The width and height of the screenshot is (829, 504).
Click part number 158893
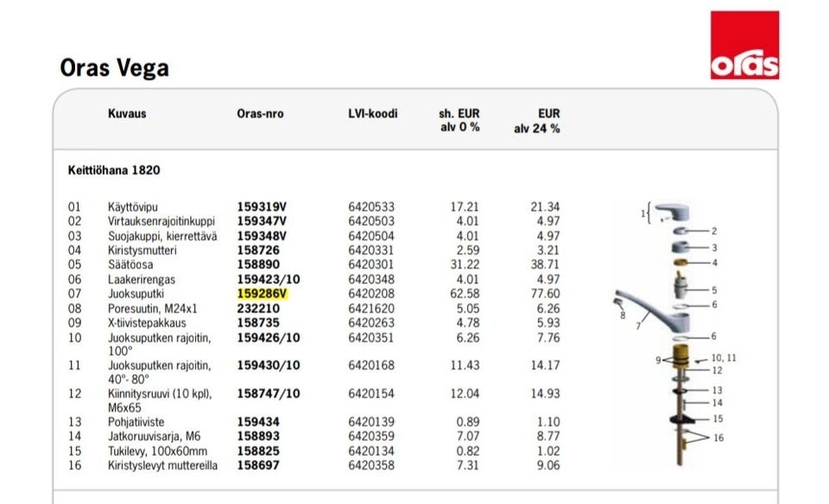(x=258, y=437)
